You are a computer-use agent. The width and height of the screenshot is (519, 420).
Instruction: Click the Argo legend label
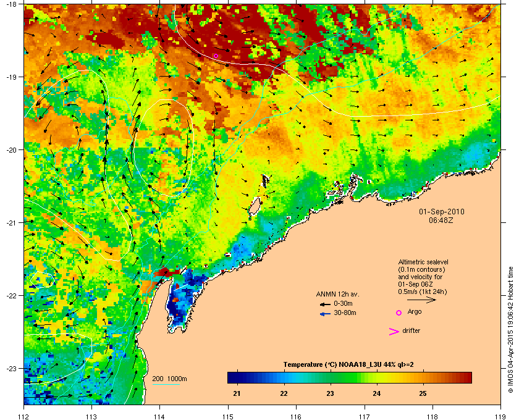[415, 311]
